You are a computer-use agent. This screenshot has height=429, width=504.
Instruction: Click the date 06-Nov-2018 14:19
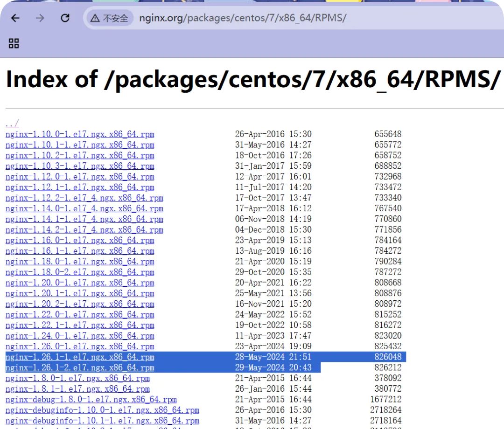[273, 219]
